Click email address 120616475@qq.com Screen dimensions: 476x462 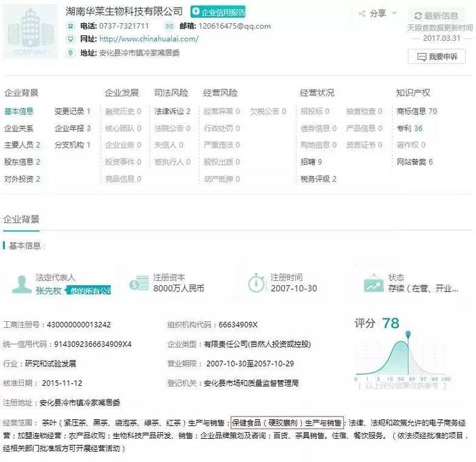coord(235,26)
